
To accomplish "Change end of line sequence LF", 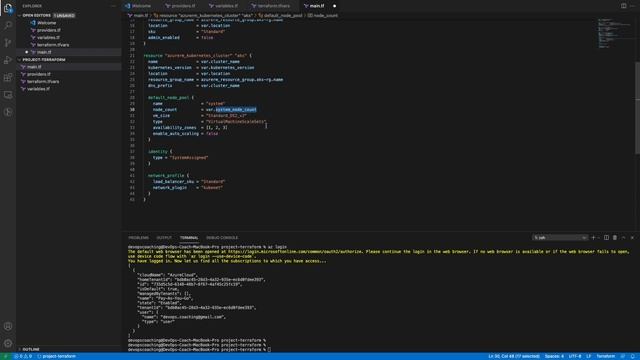I will [x=589, y=356].
